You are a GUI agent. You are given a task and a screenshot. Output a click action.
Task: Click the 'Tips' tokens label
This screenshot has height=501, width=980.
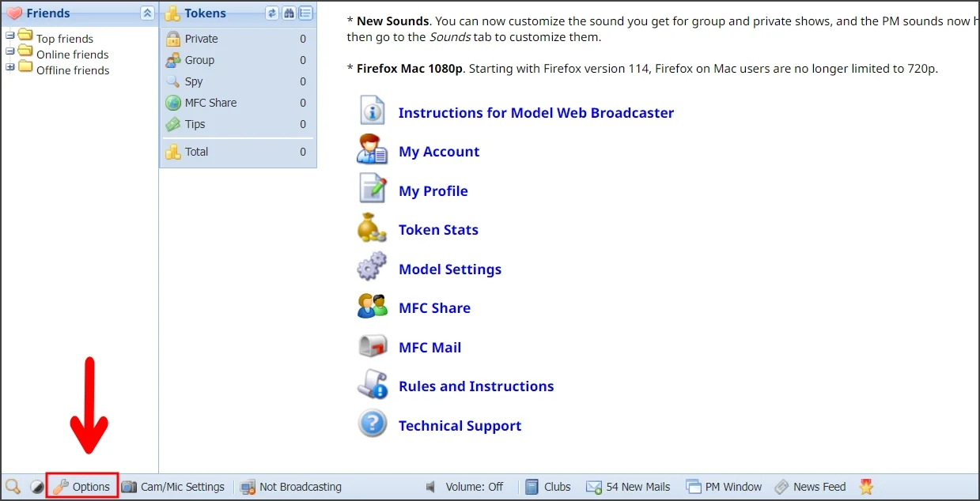click(x=195, y=124)
